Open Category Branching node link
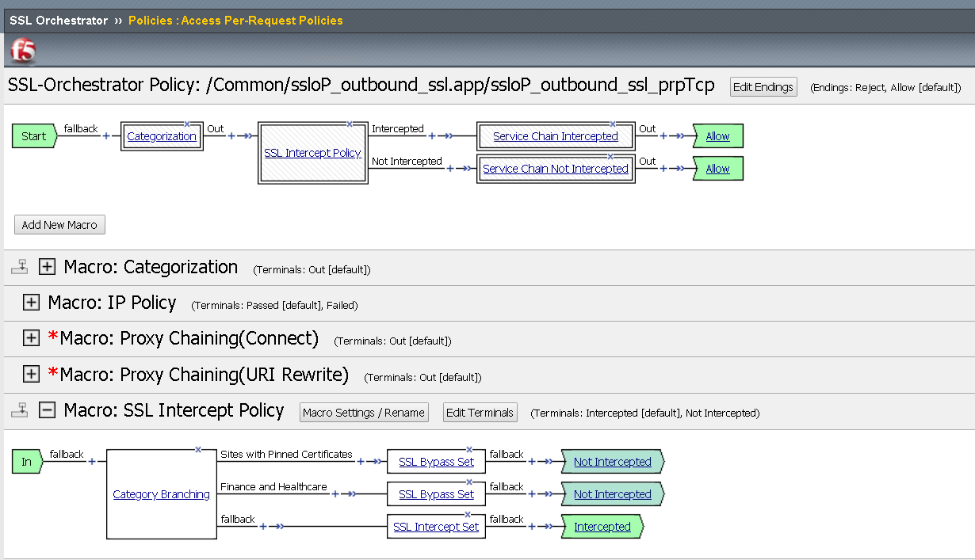Viewport: 975px width, 560px height. coord(162,494)
